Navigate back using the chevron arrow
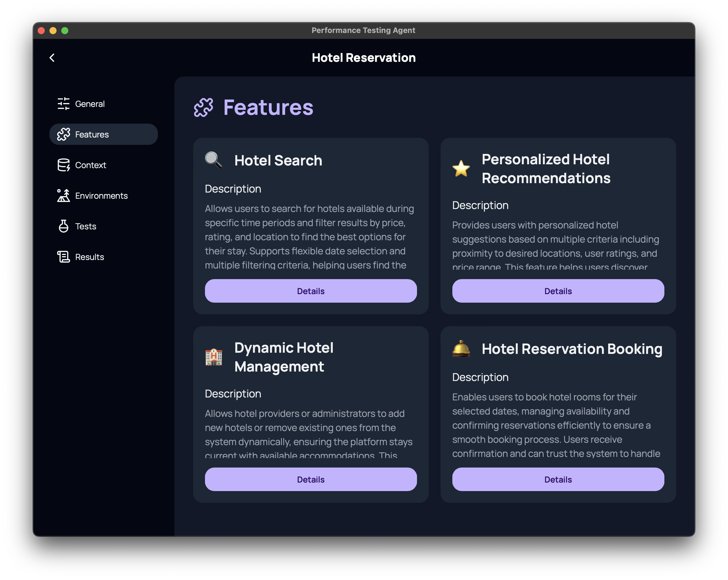This screenshot has width=728, height=580. coord(52,57)
